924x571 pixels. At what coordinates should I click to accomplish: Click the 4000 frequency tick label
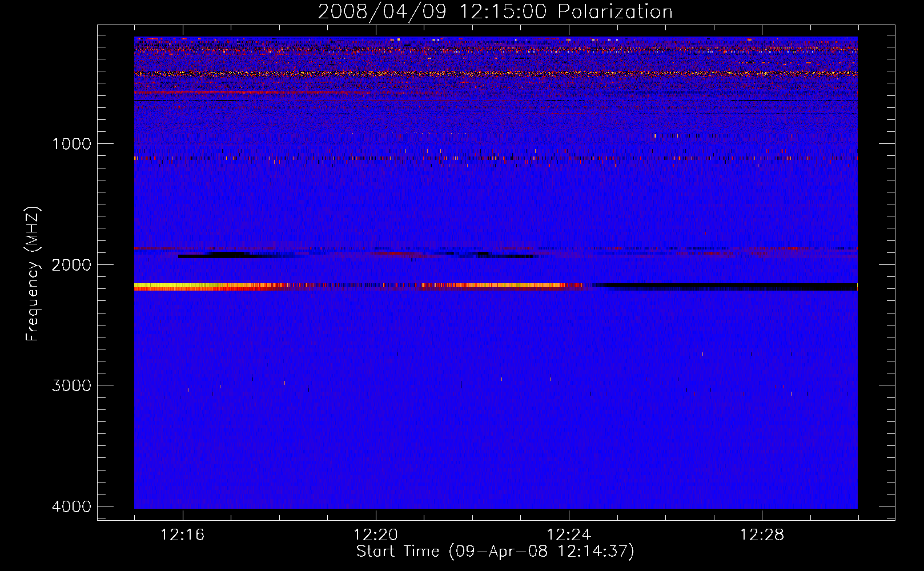71,506
